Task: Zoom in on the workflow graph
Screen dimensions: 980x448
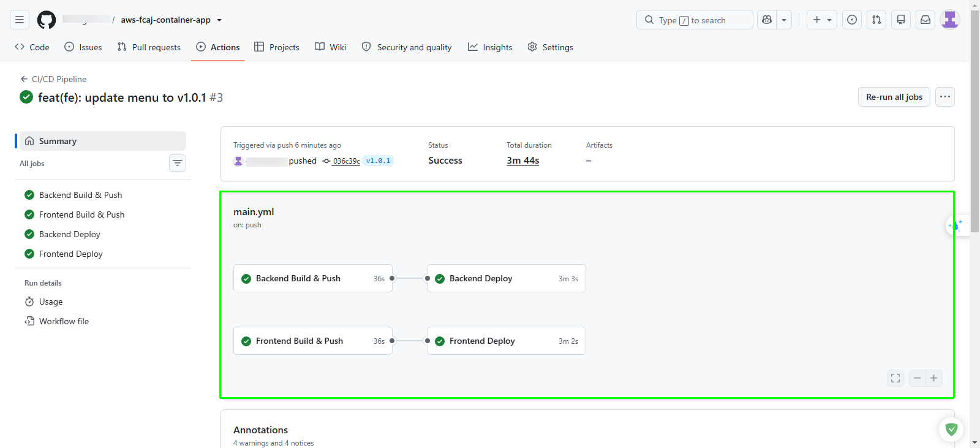Action: (934, 378)
